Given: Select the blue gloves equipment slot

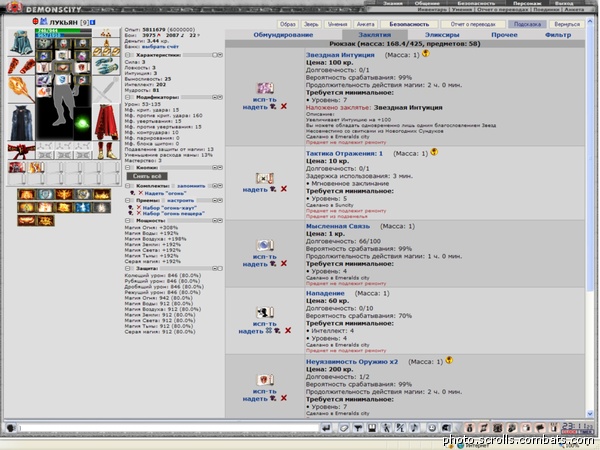Looking at the screenshot, I should 106,66.
